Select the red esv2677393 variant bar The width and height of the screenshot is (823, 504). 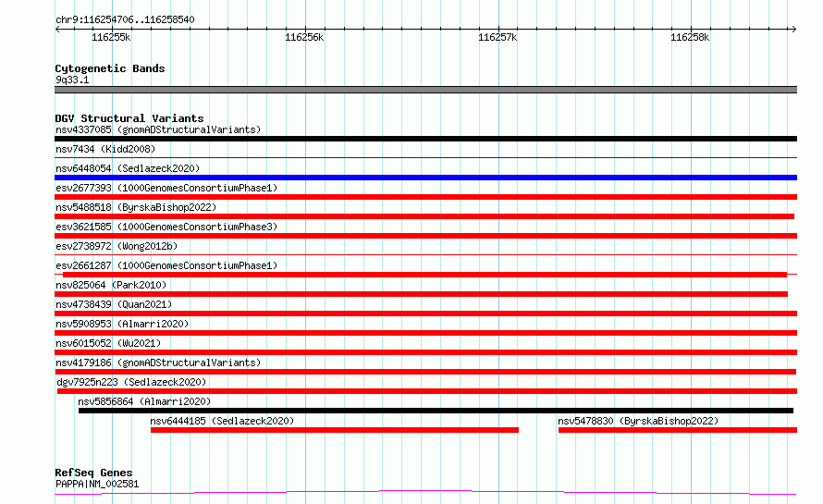[x=425, y=197]
